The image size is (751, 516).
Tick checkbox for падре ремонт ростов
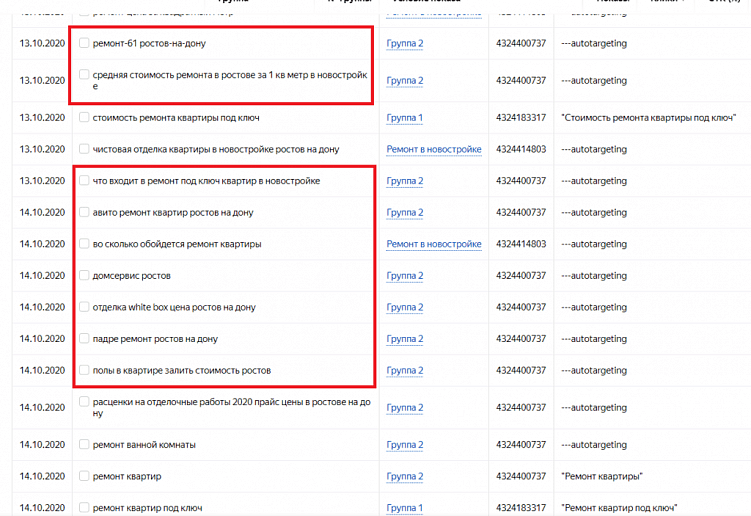coord(84,338)
